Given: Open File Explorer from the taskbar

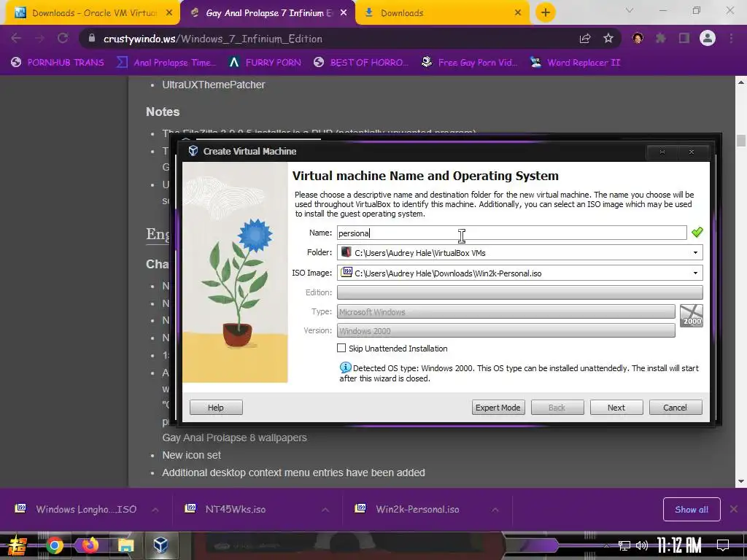Looking at the screenshot, I should point(125,545).
